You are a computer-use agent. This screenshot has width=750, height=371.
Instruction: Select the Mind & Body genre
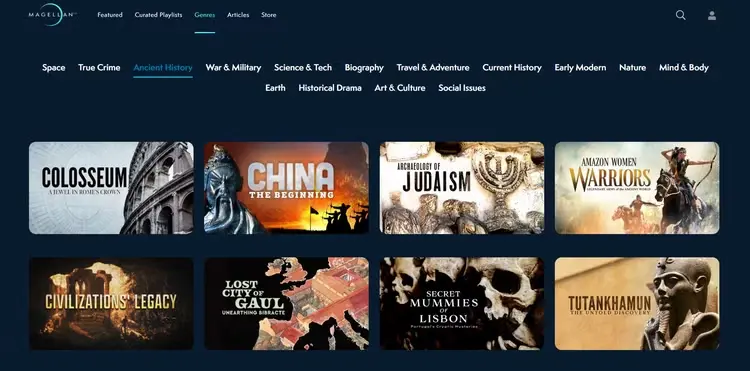684,67
